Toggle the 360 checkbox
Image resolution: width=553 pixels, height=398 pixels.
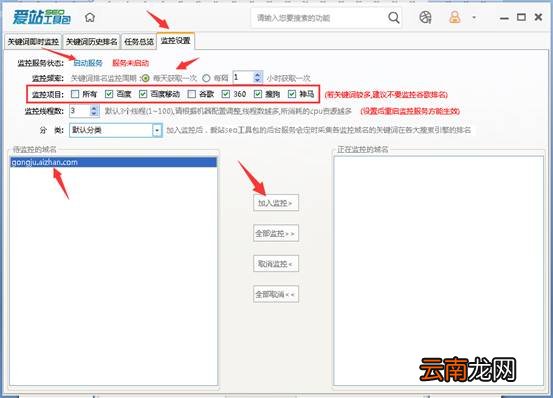point(226,94)
